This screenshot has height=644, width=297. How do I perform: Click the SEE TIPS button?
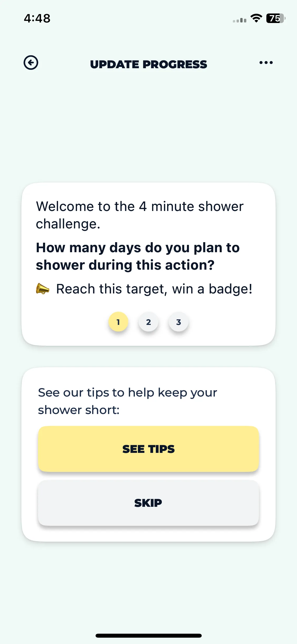148,449
